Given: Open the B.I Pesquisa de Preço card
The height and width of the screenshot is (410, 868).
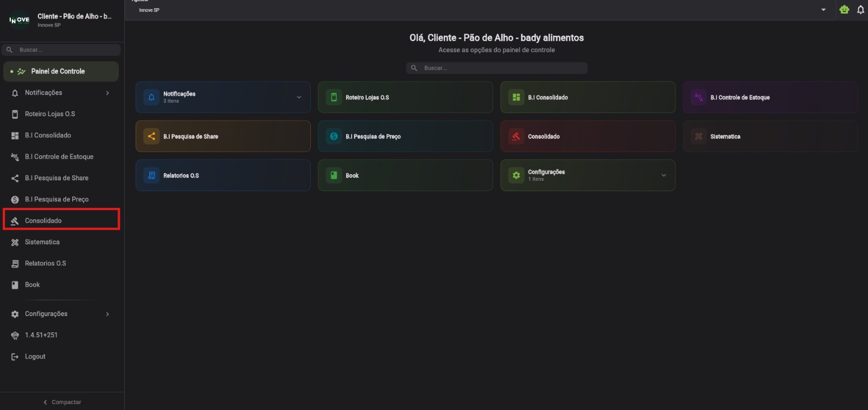Looking at the screenshot, I should click(405, 136).
